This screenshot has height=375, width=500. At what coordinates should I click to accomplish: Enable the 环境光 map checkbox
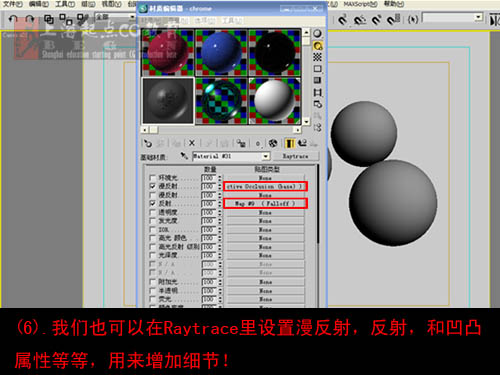(153, 177)
